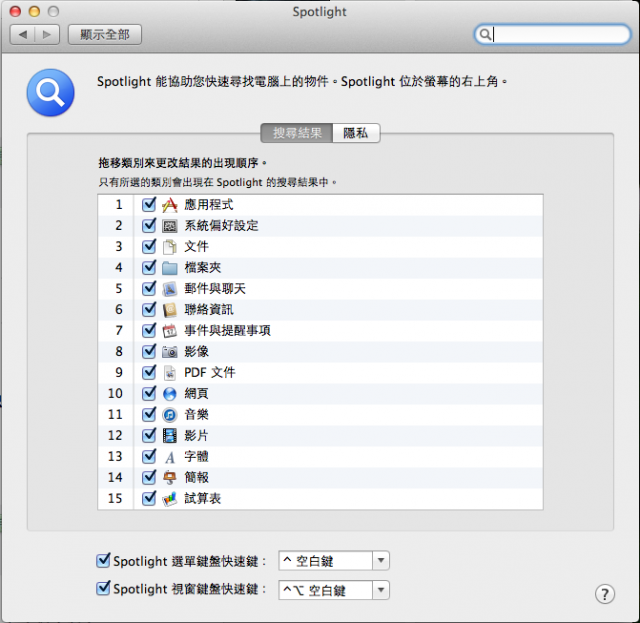This screenshot has height=623, width=640.
Task: Toggle the 聯絡資訊 checkbox
Action: coord(149,309)
